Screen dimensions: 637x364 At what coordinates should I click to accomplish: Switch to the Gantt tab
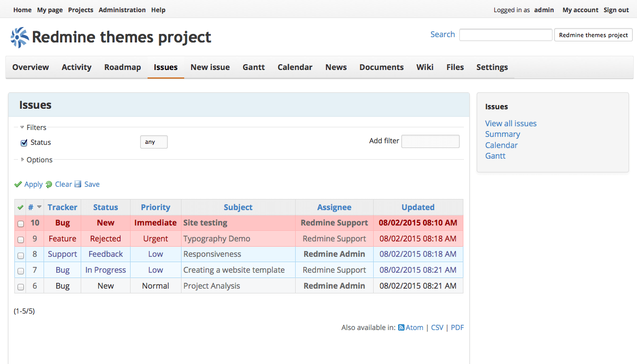pos(254,67)
